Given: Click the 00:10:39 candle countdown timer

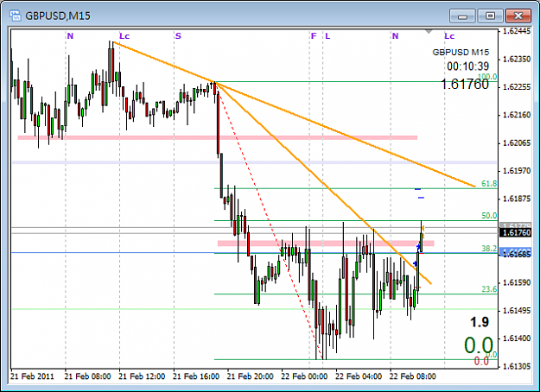Looking at the screenshot, I should click(468, 66).
